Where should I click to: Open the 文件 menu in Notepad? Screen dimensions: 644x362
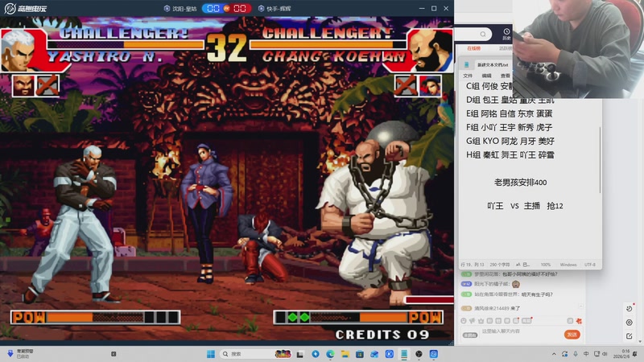468,76
